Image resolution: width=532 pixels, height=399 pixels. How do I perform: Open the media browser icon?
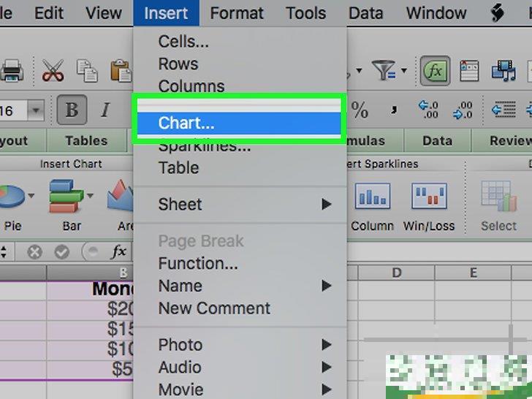(504, 71)
